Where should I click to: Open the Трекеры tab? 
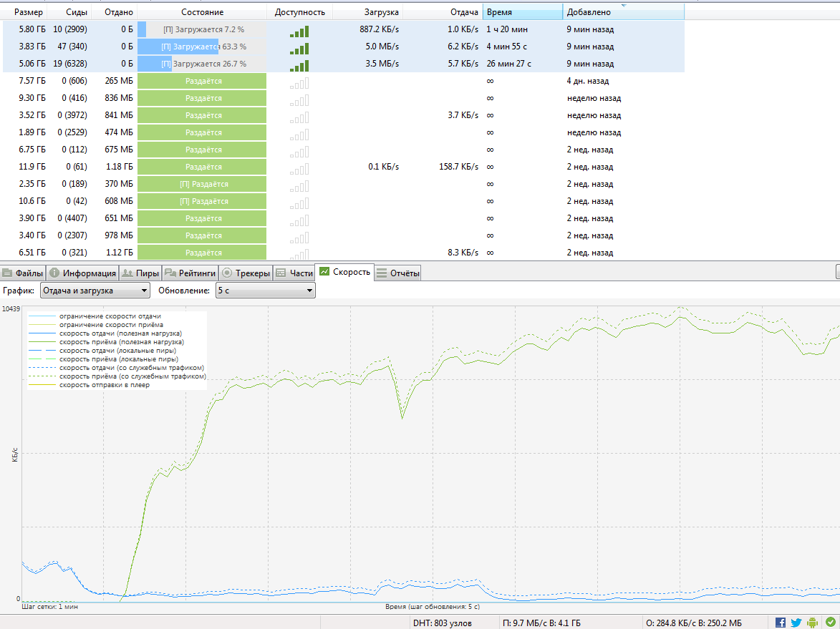point(246,273)
